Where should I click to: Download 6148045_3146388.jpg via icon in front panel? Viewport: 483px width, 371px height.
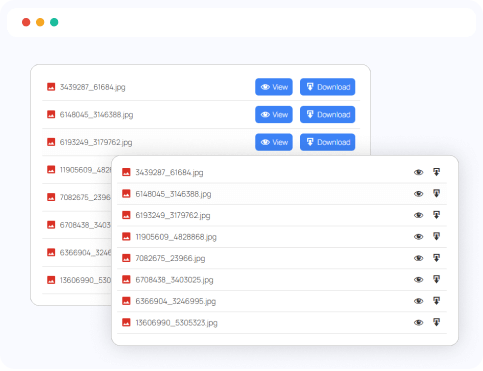[436, 193]
